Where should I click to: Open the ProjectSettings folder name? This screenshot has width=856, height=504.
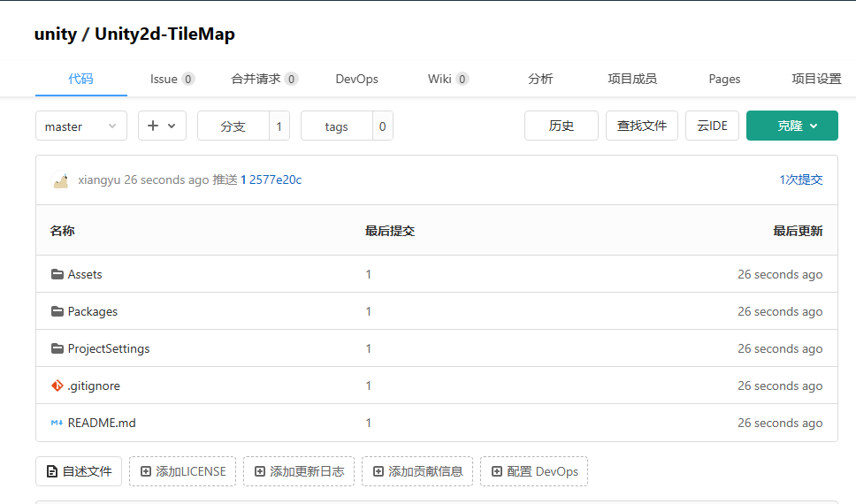click(109, 348)
